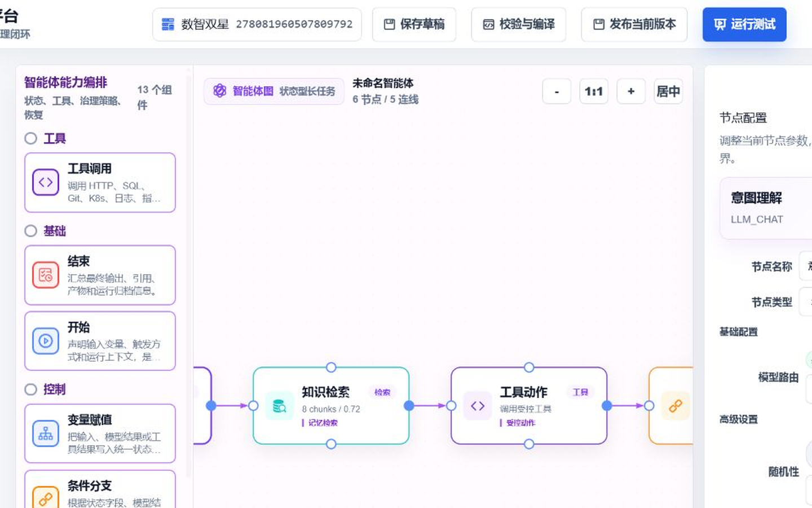Click 未命名智能体 title text

click(383, 83)
